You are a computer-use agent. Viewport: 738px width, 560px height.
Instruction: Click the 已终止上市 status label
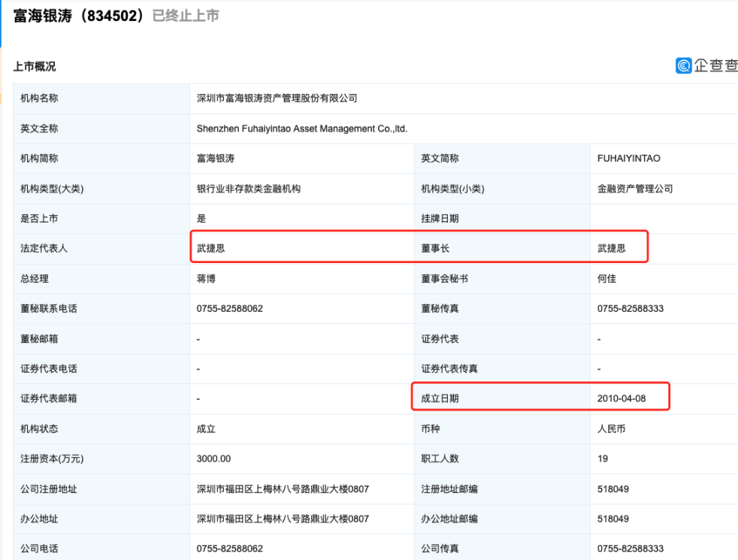point(186,16)
